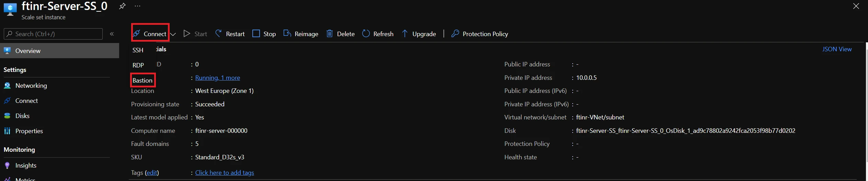Expand the Connect dropdown arrow
The width and height of the screenshot is (868, 181).
(x=173, y=34)
